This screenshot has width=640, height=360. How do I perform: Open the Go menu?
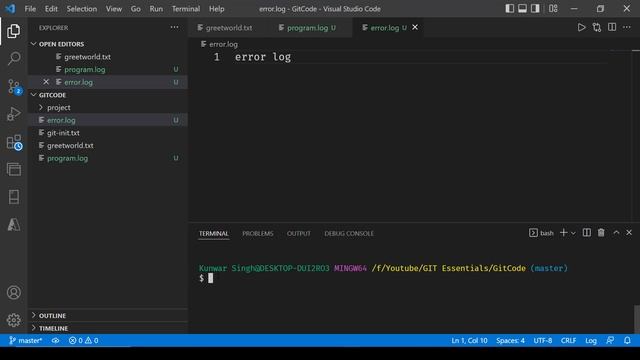(x=136, y=9)
